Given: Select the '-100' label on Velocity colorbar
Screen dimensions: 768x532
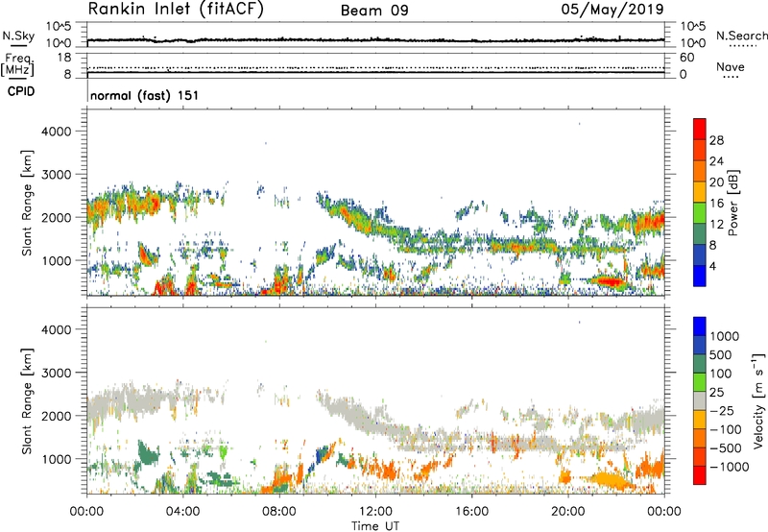Looking at the screenshot, I should pyautogui.click(x=725, y=429).
